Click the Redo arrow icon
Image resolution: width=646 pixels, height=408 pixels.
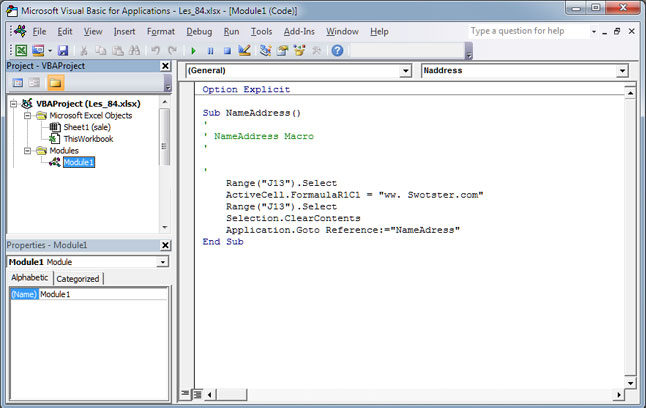coord(172,51)
